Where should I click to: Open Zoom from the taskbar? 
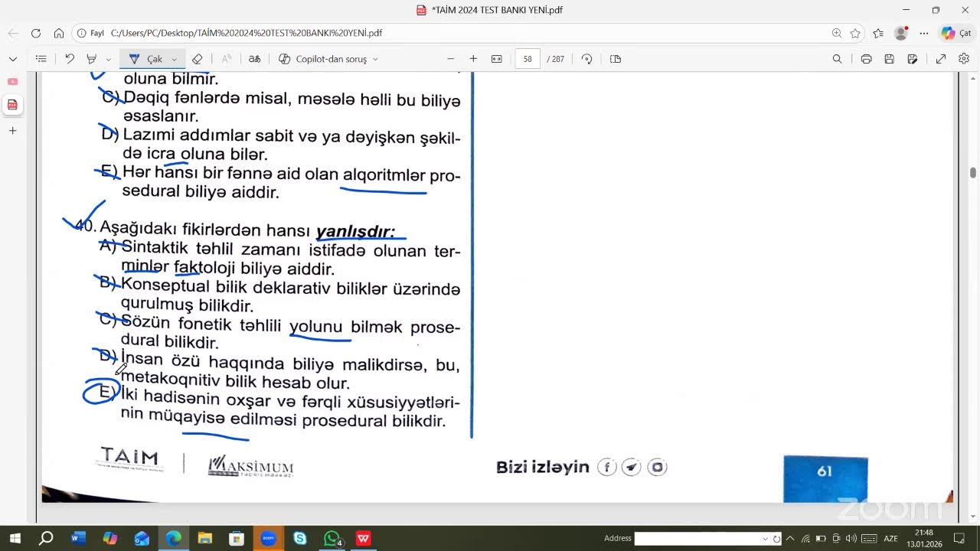[x=268, y=538]
